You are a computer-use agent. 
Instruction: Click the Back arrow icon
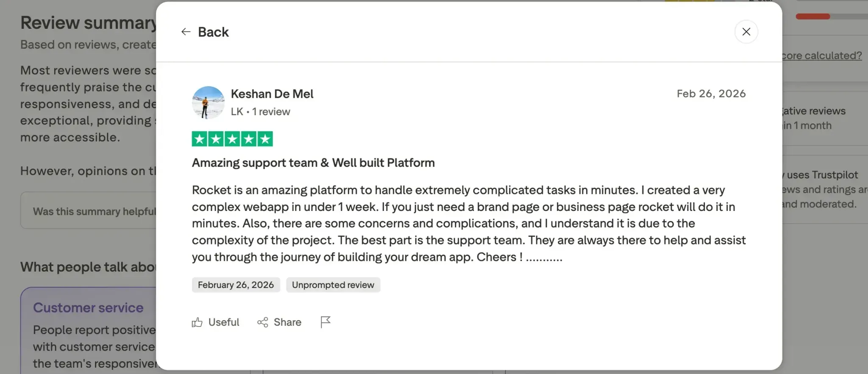coord(186,32)
